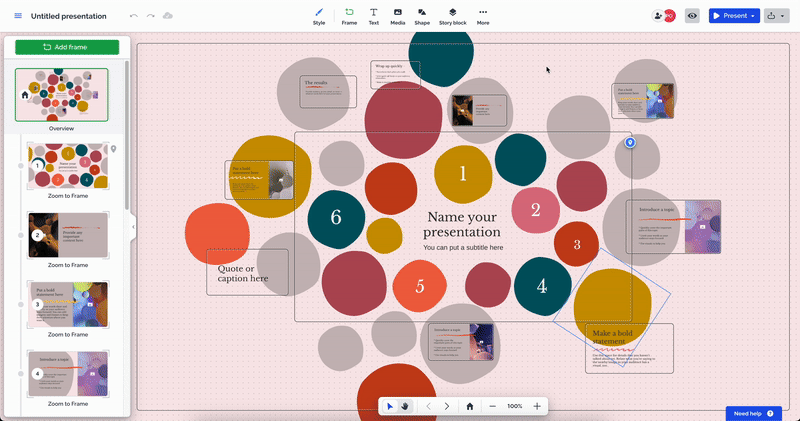
Task: Toggle the preview eye button
Action: 691,16
